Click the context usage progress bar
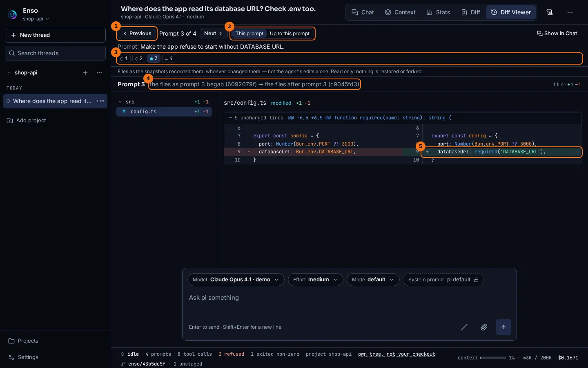 493,358
